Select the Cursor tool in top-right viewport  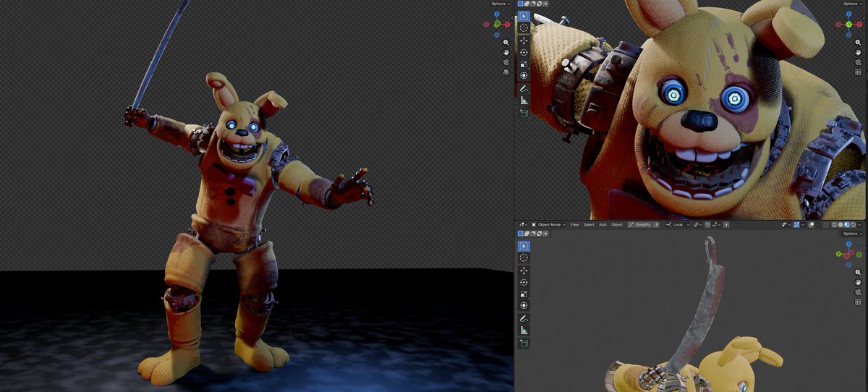tap(524, 27)
